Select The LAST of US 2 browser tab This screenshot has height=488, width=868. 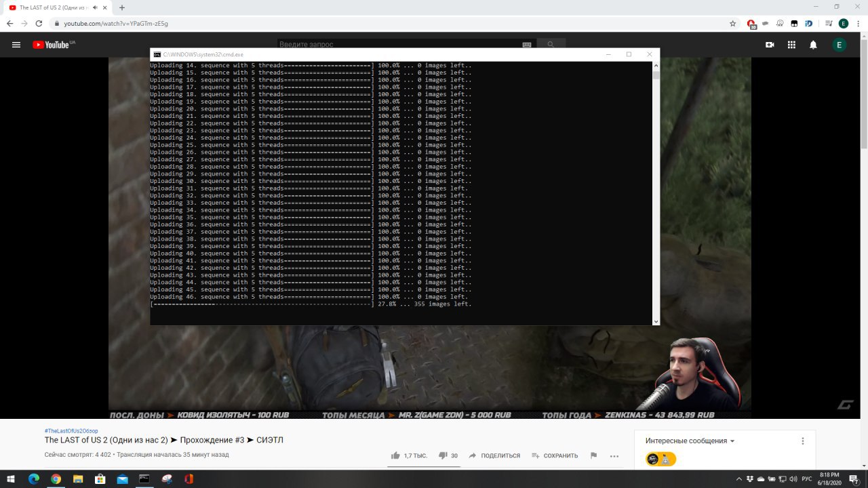coord(57,7)
